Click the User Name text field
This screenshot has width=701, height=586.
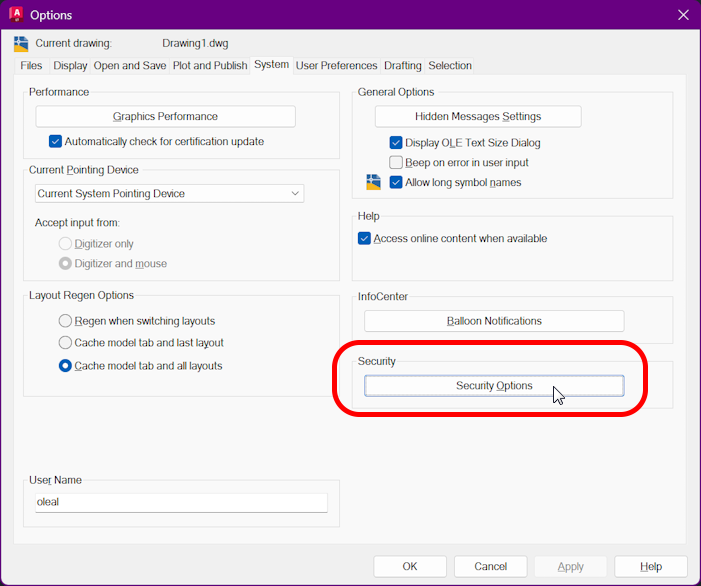click(180, 503)
